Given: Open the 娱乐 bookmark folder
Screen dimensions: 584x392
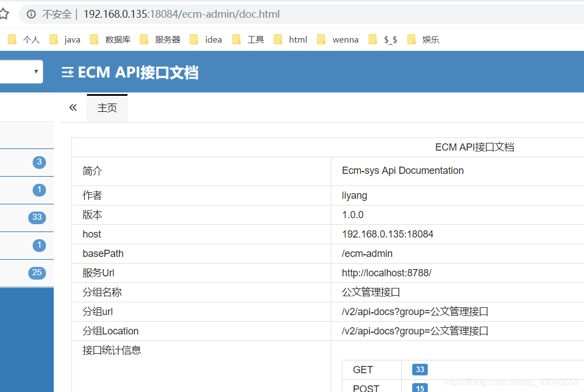Looking at the screenshot, I should coord(423,39).
